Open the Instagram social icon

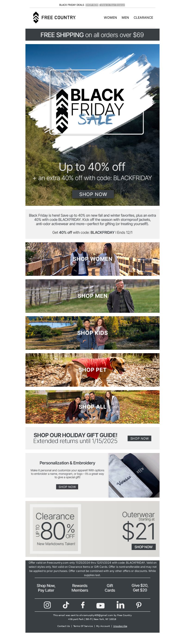(47, 605)
